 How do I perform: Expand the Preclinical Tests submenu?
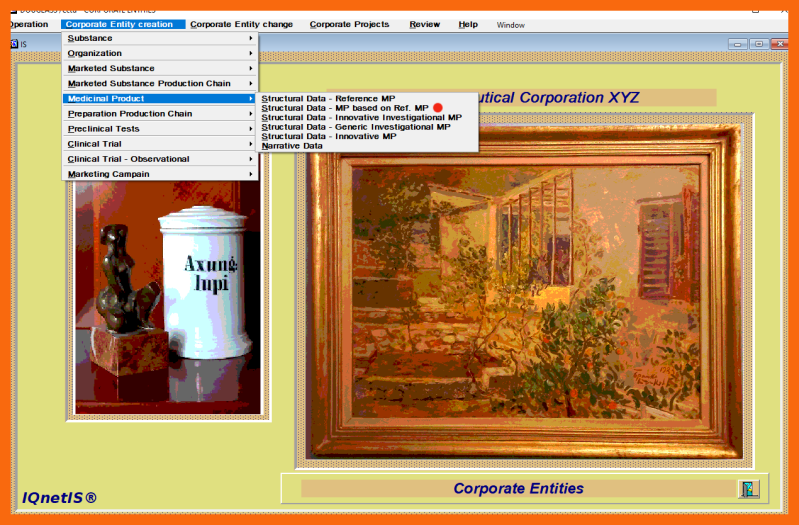[x=160, y=129]
